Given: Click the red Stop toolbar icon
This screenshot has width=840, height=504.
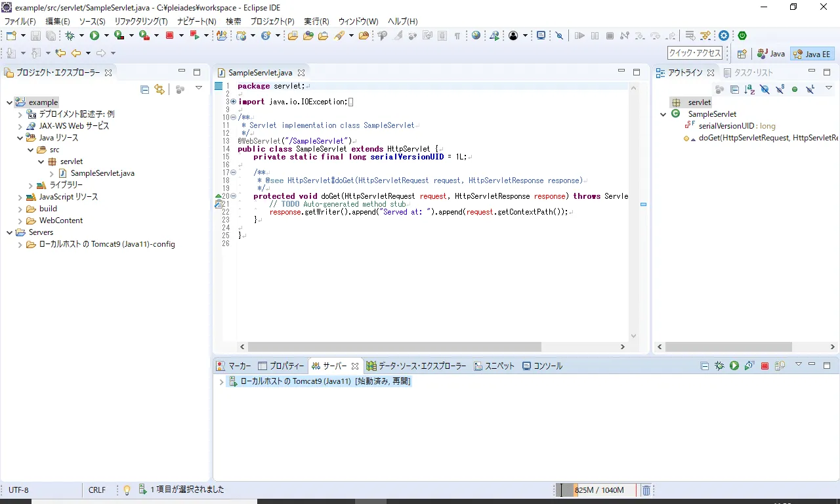Looking at the screenshot, I should (170, 35).
